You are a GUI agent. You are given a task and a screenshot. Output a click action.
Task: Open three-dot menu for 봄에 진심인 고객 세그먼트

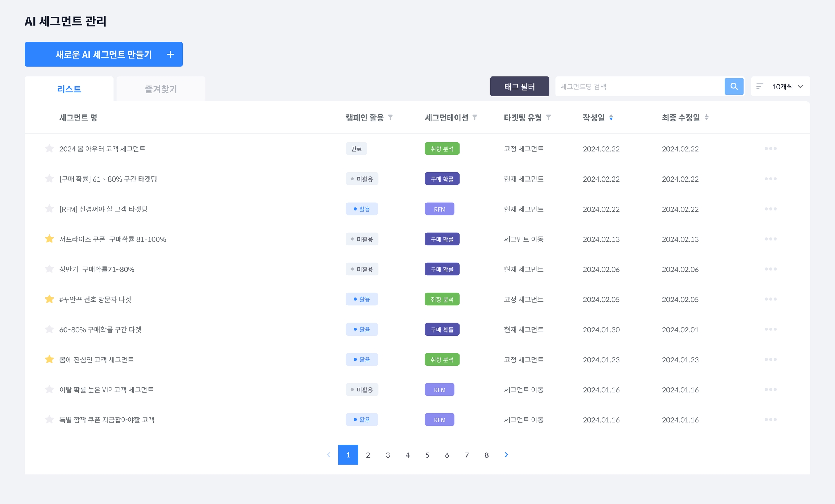[x=770, y=359]
